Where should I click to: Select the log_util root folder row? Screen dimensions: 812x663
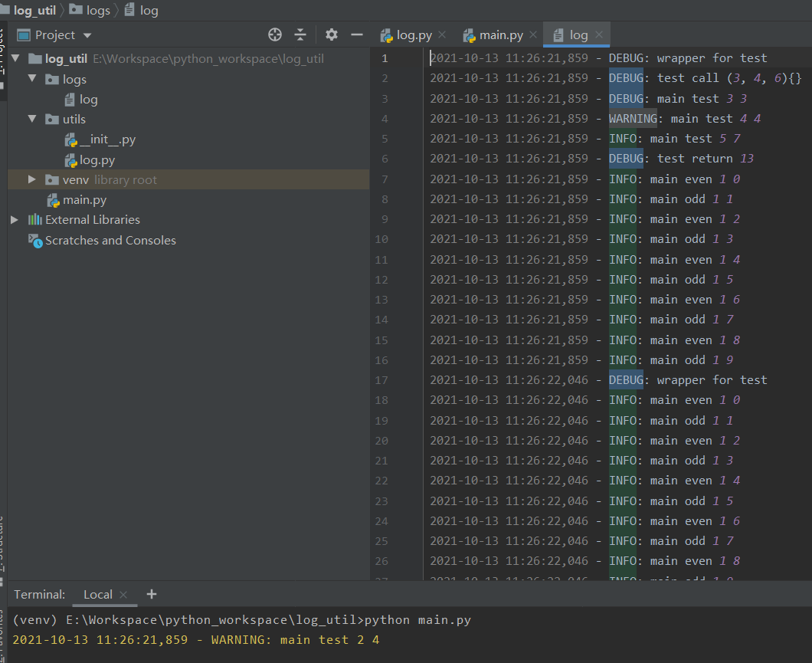click(188, 58)
